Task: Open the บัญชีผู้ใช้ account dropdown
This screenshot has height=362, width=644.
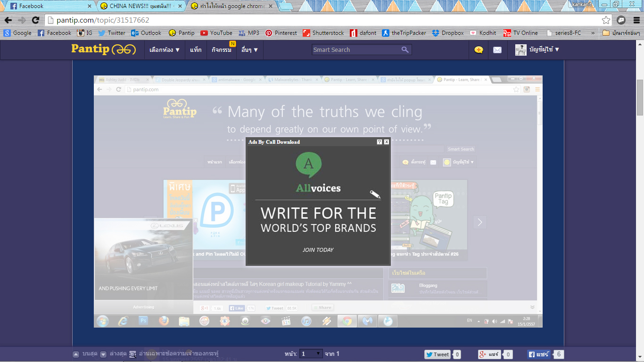Action: (x=544, y=49)
